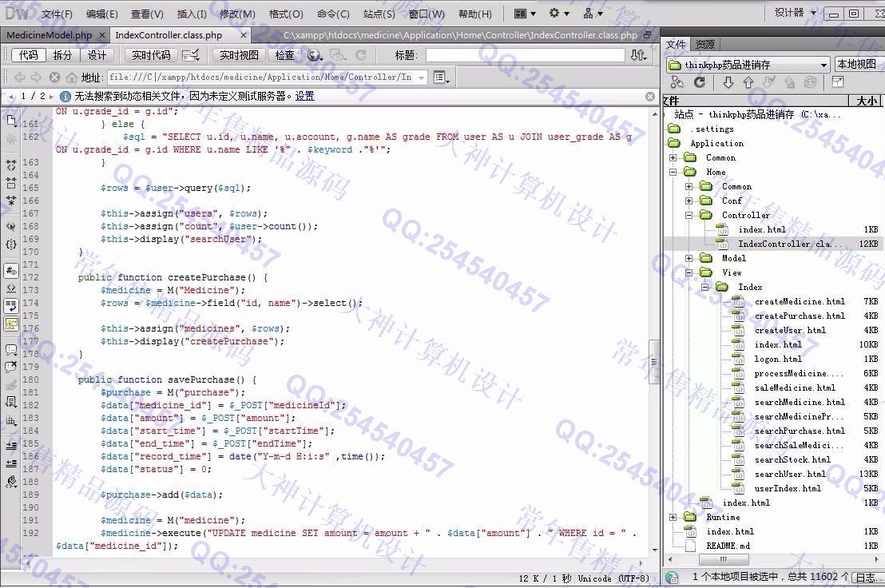885x588 pixels.
Task: Click the code editor vertical scrollbar
Action: tap(654, 361)
